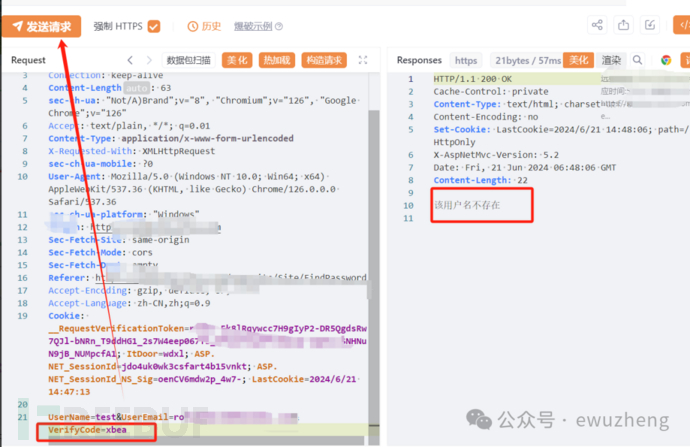Click the Sec-Fetch-Mode: cors header

(100, 253)
